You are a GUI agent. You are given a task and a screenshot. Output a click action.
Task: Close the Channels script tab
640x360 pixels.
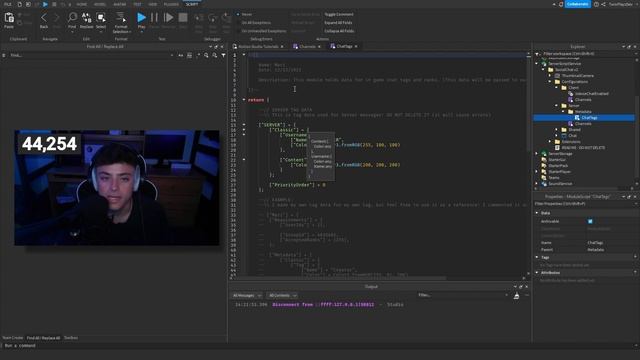pyautogui.click(x=319, y=47)
